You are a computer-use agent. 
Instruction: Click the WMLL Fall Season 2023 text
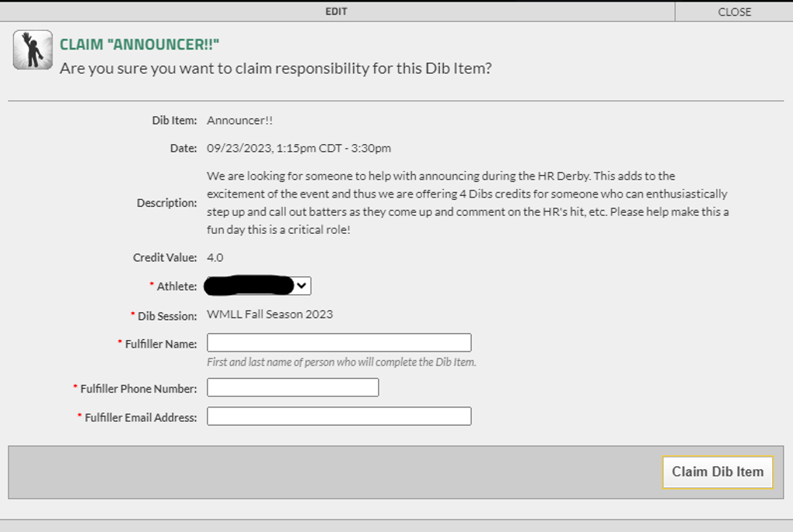click(269, 314)
